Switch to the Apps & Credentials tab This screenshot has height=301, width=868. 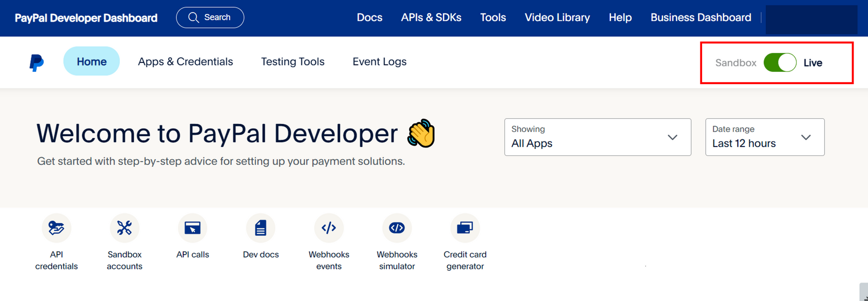click(185, 61)
